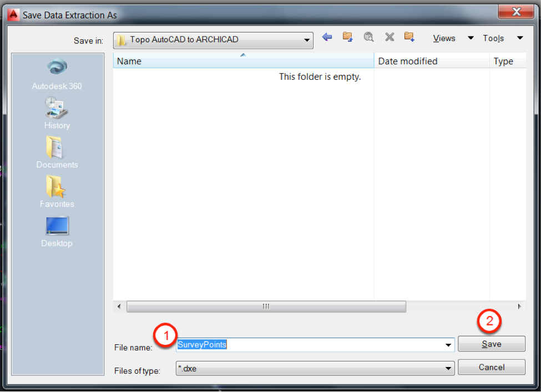Open Desktop location in sidebar

(57, 232)
